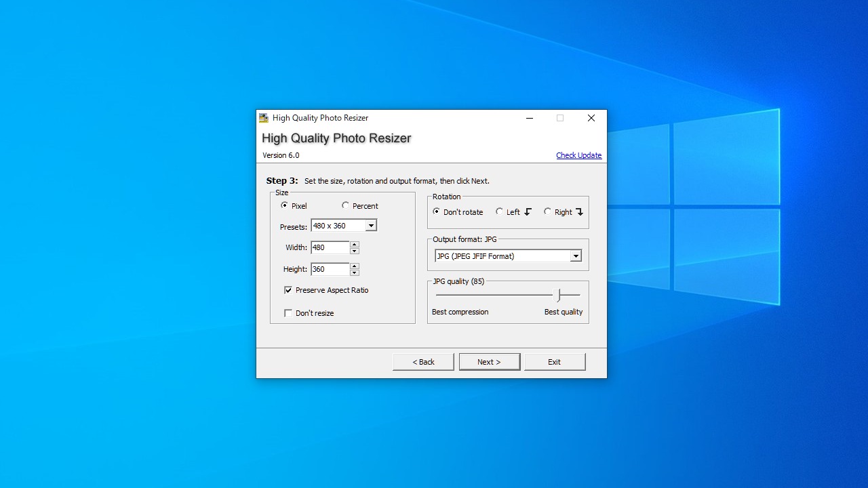Toggle the Preserve Aspect Ratio checkbox
The image size is (868, 488).
[x=288, y=290]
